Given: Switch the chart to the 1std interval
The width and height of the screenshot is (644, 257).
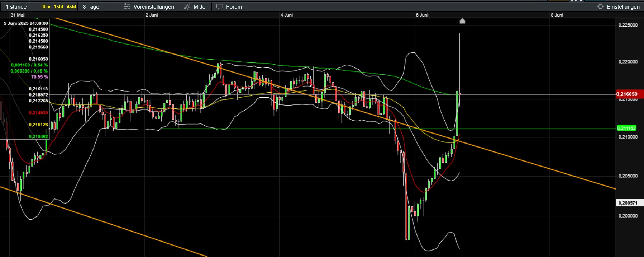Looking at the screenshot, I should 58,6.
